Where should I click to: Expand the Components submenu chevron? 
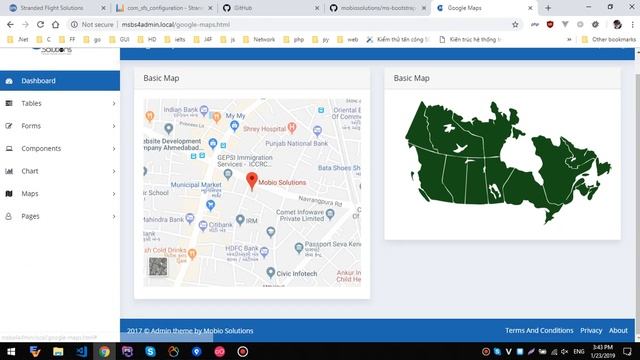click(x=114, y=149)
